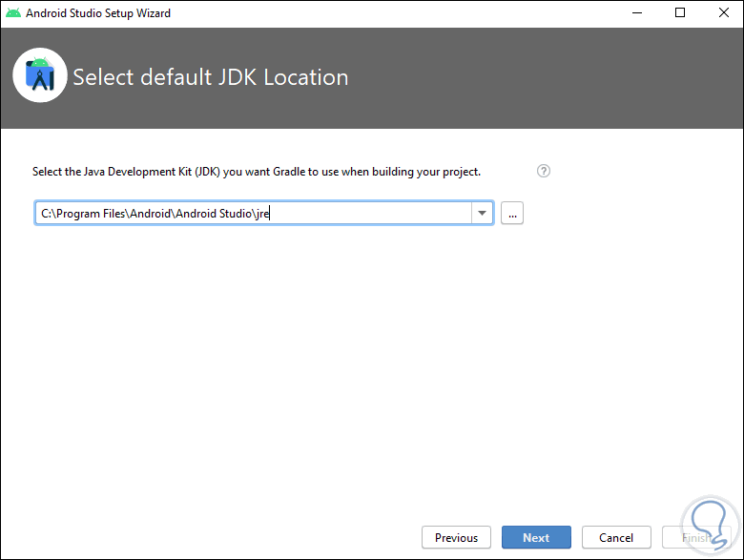Click the help question mark icon

544,172
